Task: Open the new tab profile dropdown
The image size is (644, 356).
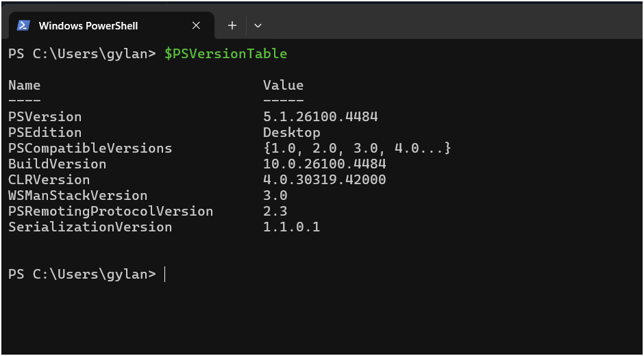Action: pos(258,25)
